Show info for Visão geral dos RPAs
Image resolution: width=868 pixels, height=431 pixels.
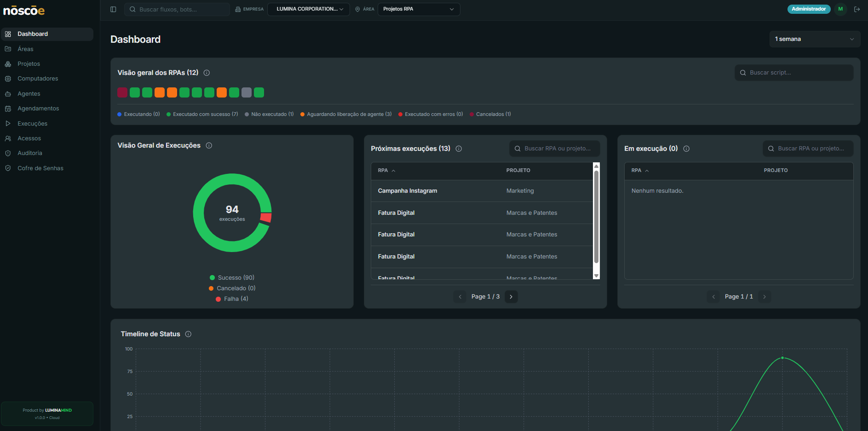(x=207, y=73)
